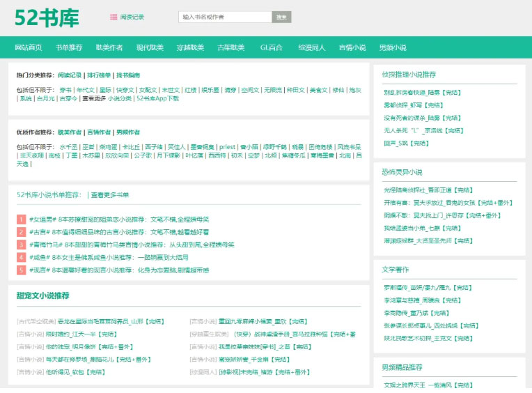The height and width of the screenshot is (393, 532).
Task: Click the grey 搜索 button
Action: tap(281, 17)
